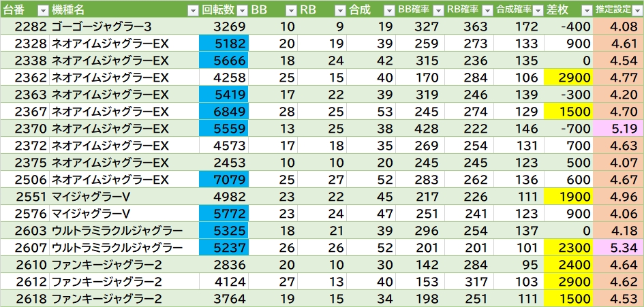Open the 合成 column filter dropdown
Image resolution: width=644 pixels, height=307 pixels.
pos(388,10)
